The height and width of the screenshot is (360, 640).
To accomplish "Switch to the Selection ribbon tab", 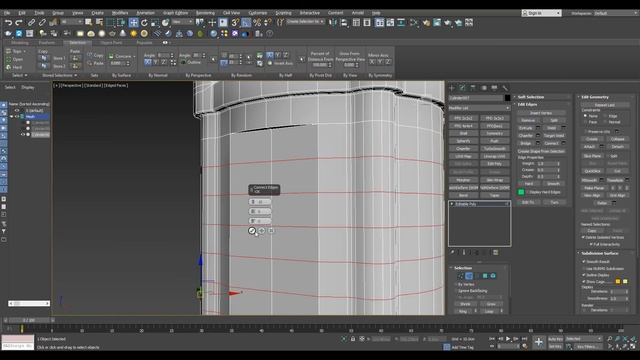I will click(x=77, y=42).
